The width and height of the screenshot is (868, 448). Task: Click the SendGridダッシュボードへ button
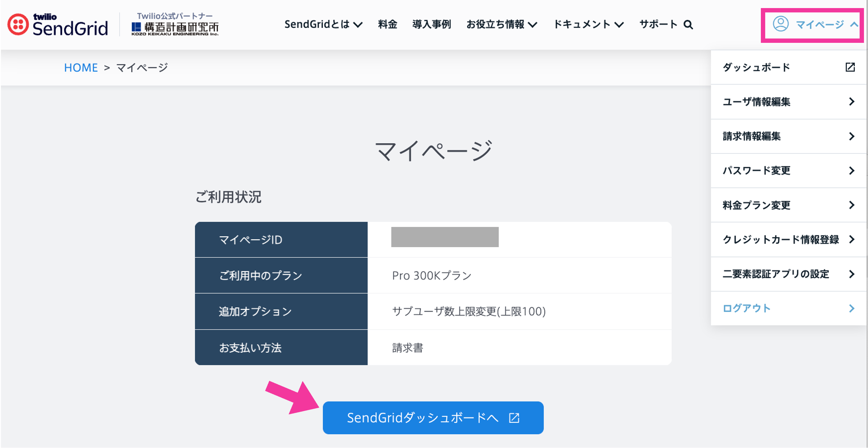(x=433, y=418)
